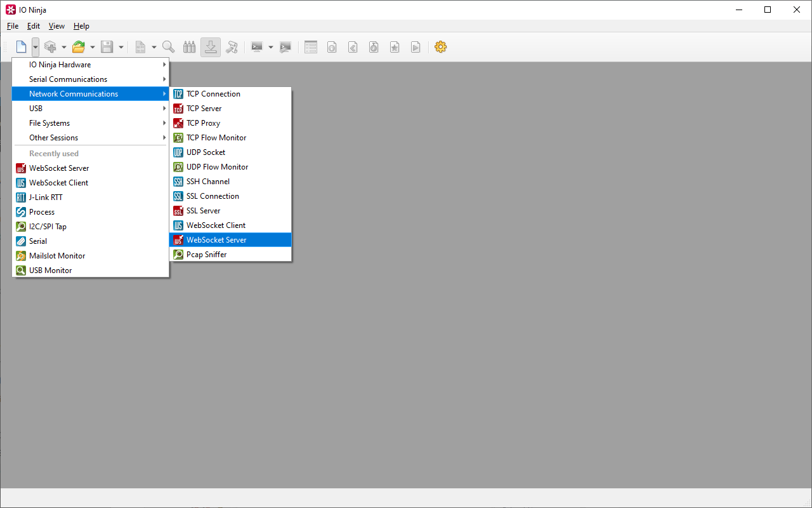The height and width of the screenshot is (508, 812).
Task: Choose SSH Channel session
Action: pyautogui.click(x=231, y=182)
